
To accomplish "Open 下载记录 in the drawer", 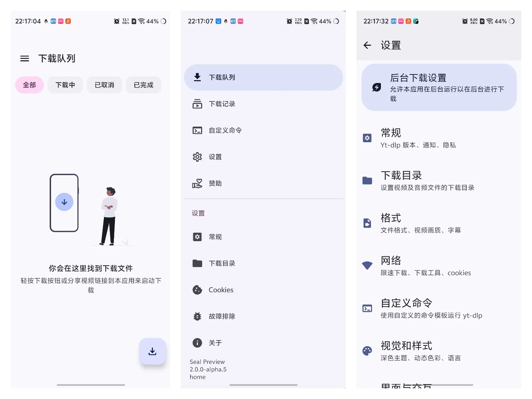I will (263, 104).
